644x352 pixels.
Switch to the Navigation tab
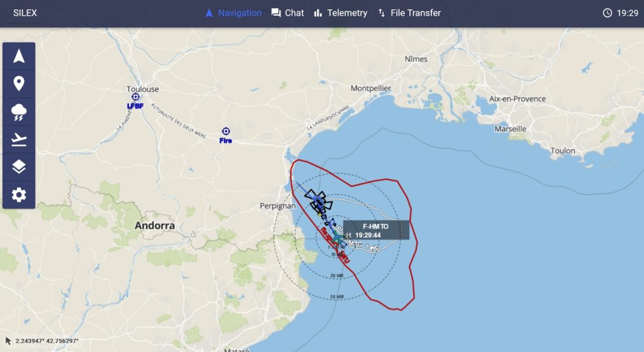233,13
